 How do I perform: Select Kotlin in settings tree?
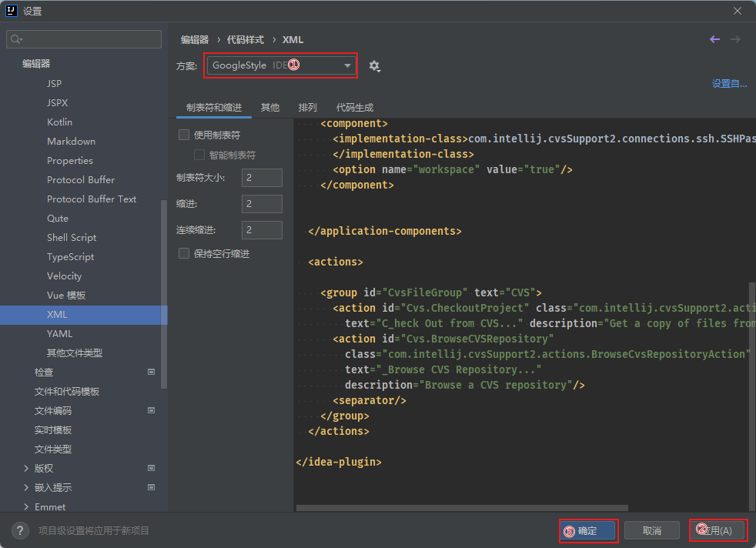coord(60,122)
